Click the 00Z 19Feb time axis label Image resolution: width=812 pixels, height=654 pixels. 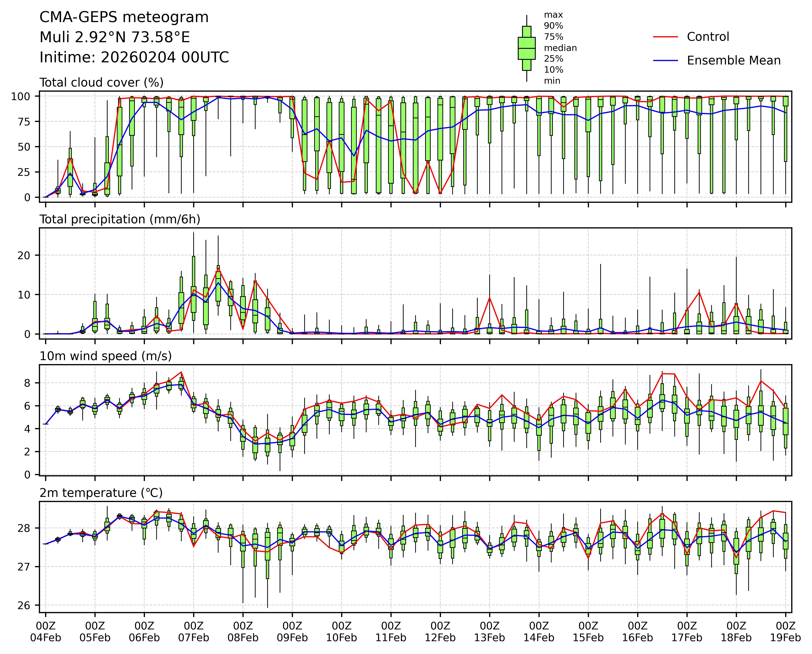click(785, 632)
